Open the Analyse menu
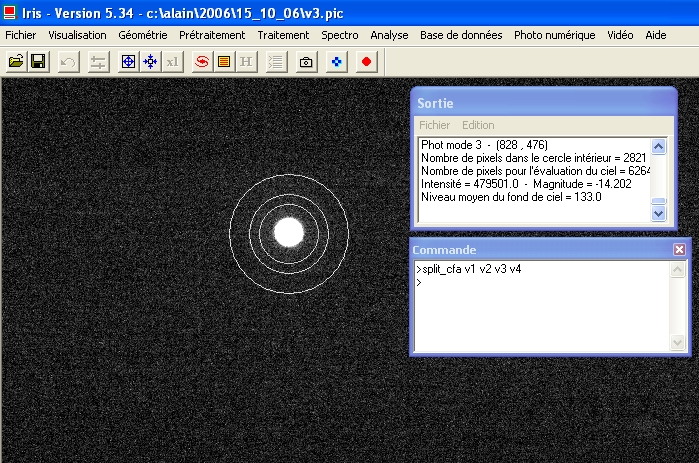 pyautogui.click(x=389, y=35)
